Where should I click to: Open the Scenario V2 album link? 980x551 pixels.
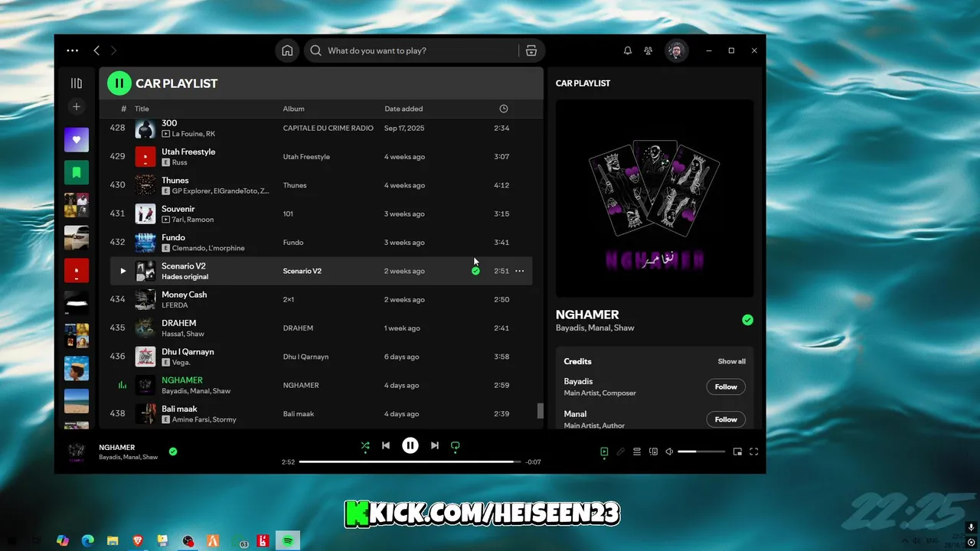(x=302, y=271)
